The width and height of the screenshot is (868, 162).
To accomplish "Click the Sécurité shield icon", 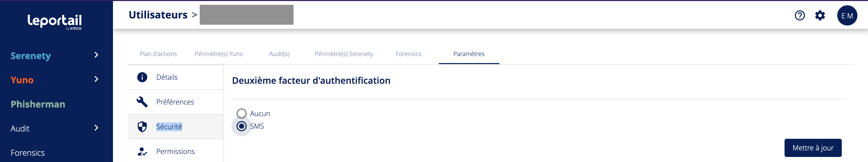I will (x=142, y=127).
